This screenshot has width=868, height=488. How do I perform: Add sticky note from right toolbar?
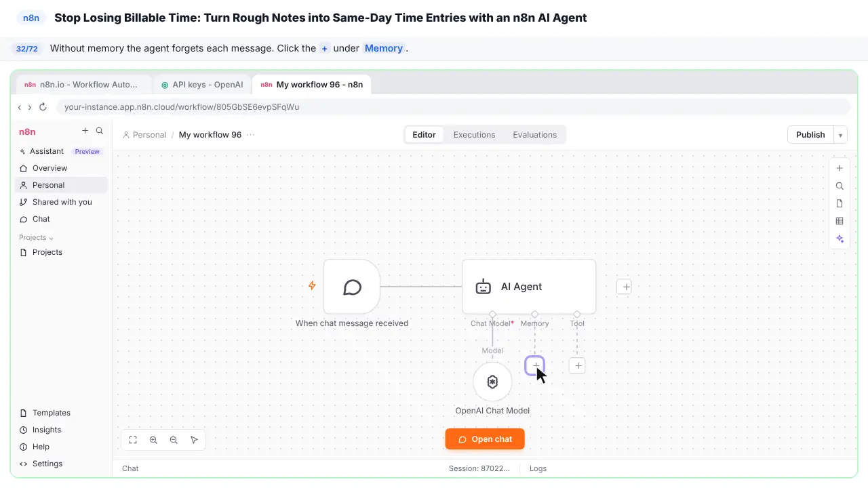840,203
